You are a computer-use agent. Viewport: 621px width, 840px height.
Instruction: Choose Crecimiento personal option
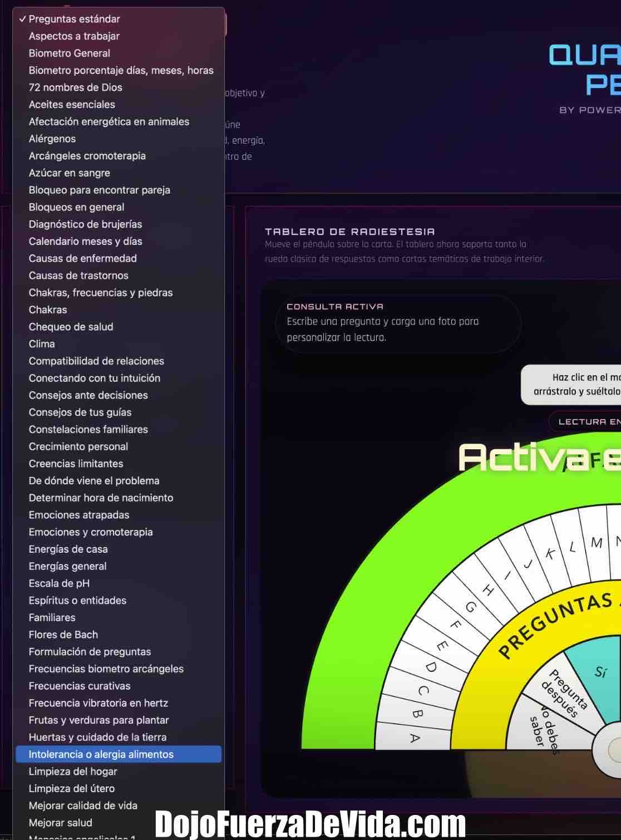point(119,447)
